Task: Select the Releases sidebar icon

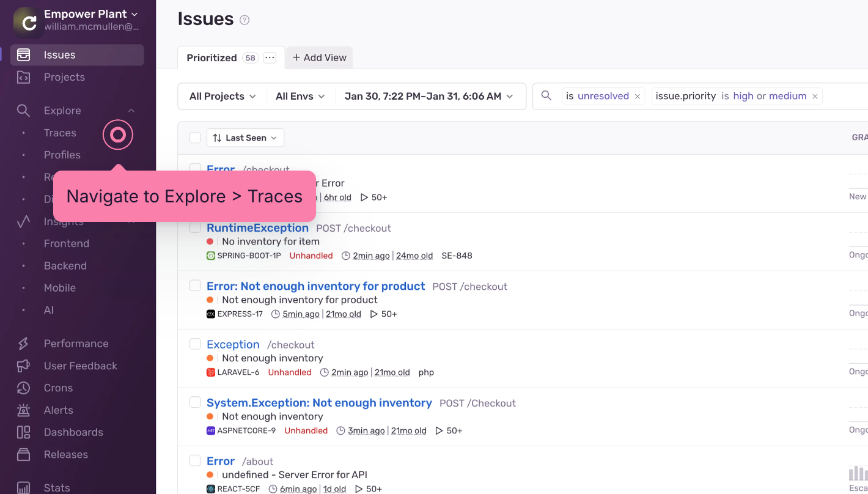Action: tap(23, 454)
